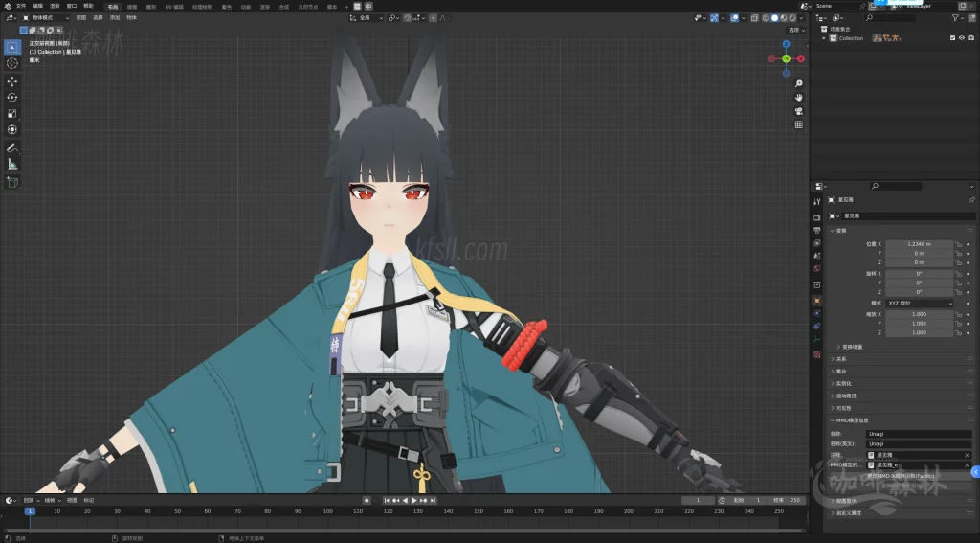Disable Collection in renders via camera icon
The width and height of the screenshot is (980, 543).
pos(970,38)
